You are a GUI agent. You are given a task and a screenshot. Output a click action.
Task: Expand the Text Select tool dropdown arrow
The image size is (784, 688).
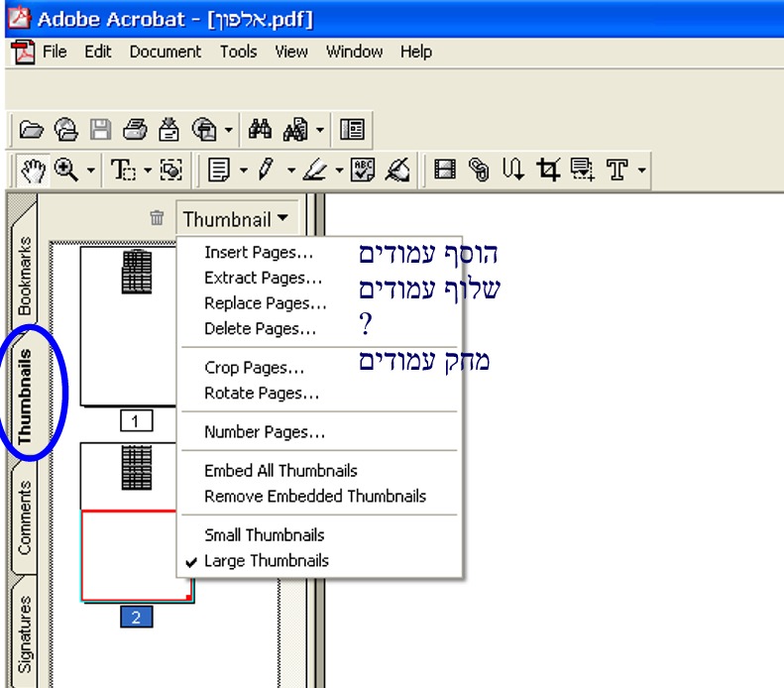(148, 170)
